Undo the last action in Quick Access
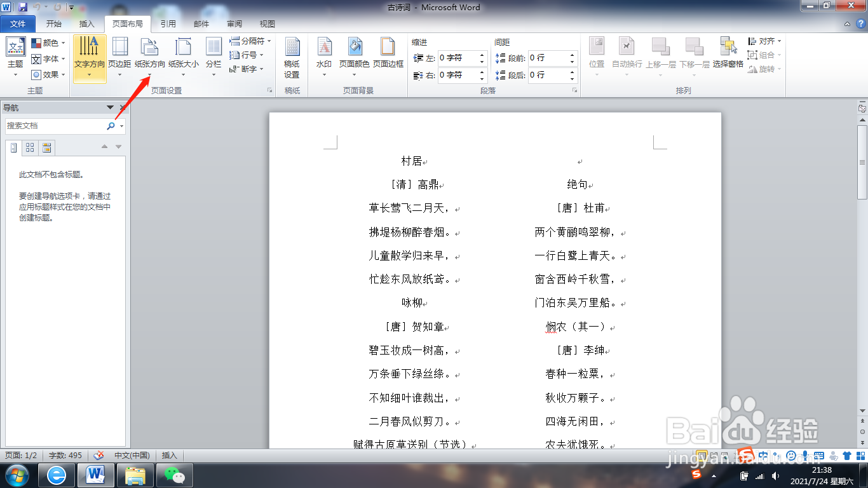 tap(37, 8)
